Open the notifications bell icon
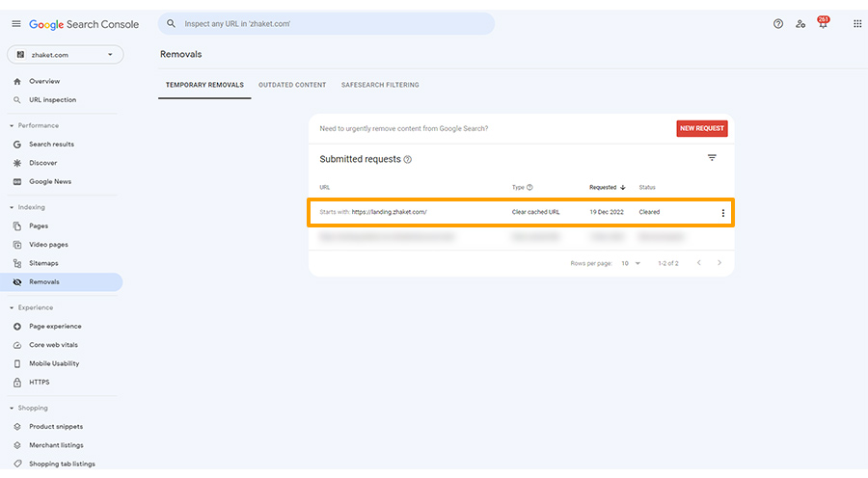This screenshot has width=868, height=478. (x=824, y=23)
